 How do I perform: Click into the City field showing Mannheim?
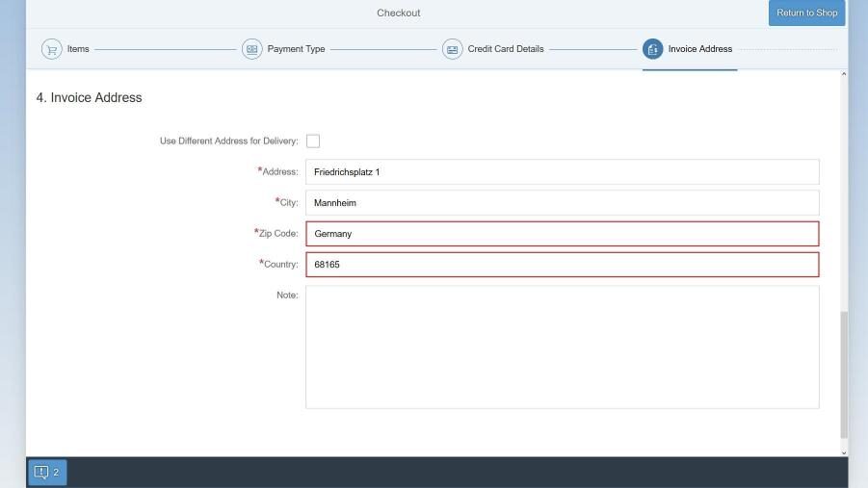[x=562, y=203]
